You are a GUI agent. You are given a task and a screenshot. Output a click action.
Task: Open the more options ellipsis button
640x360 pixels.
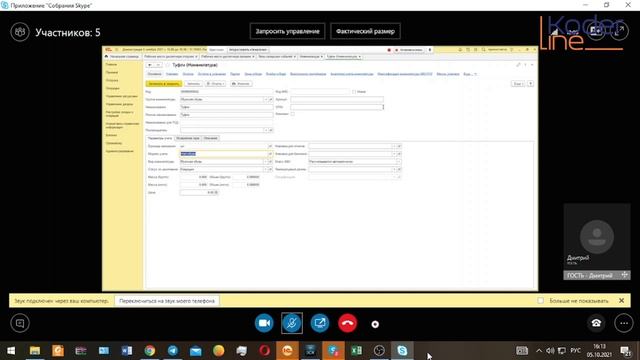click(x=624, y=323)
